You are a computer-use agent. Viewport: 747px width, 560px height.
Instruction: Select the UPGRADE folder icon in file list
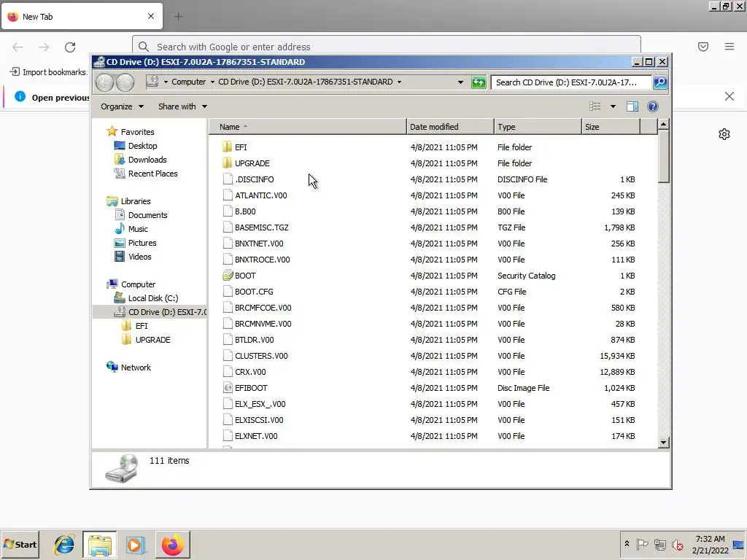pos(228,163)
